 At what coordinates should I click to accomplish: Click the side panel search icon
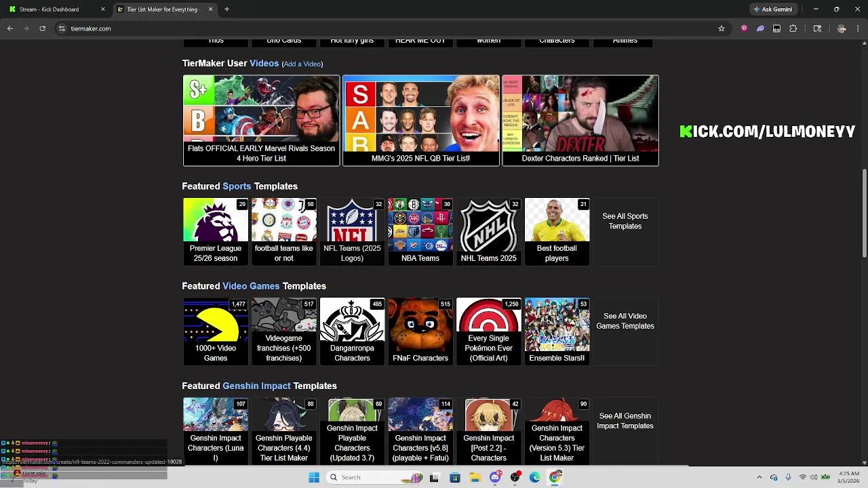817,28
